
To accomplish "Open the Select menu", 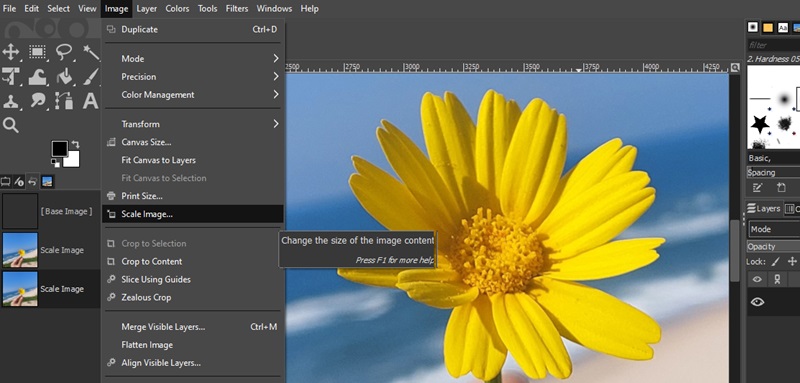I will pos(59,9).
